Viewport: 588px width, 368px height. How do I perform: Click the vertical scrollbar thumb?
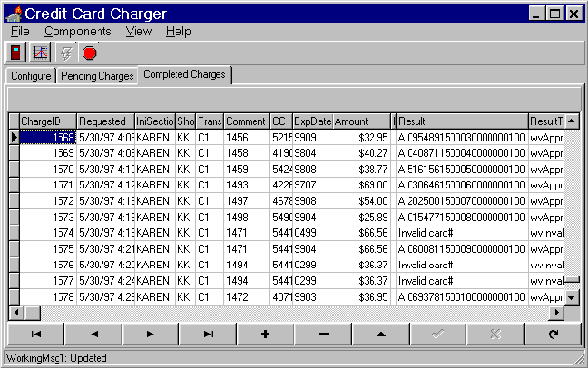571,280
